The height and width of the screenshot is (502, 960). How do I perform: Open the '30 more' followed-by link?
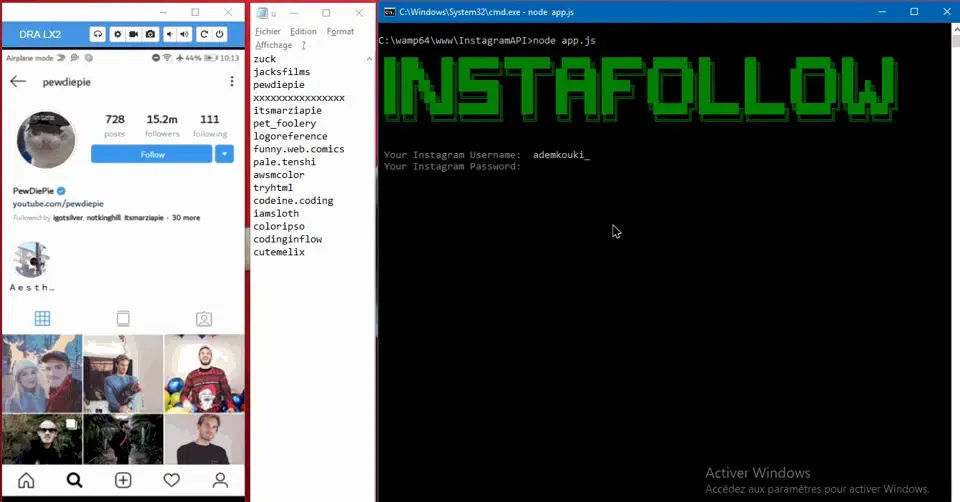point(186,218)
